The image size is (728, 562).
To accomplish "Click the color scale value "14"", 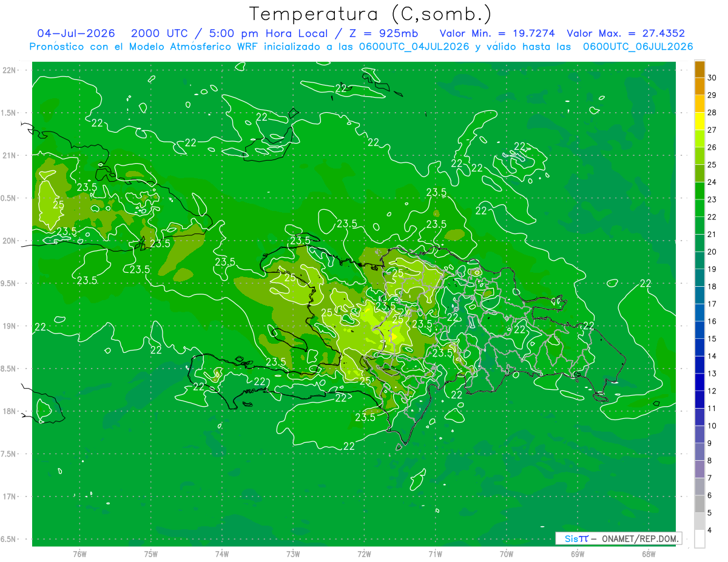I will (712, 356).
